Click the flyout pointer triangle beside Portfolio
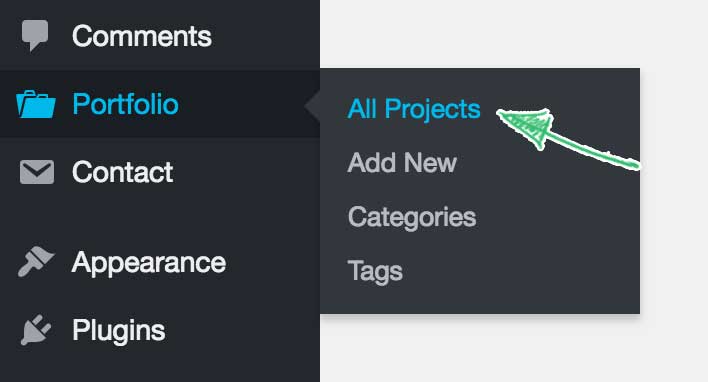Viewport: 708px width, 382px height. pos(312,107)
